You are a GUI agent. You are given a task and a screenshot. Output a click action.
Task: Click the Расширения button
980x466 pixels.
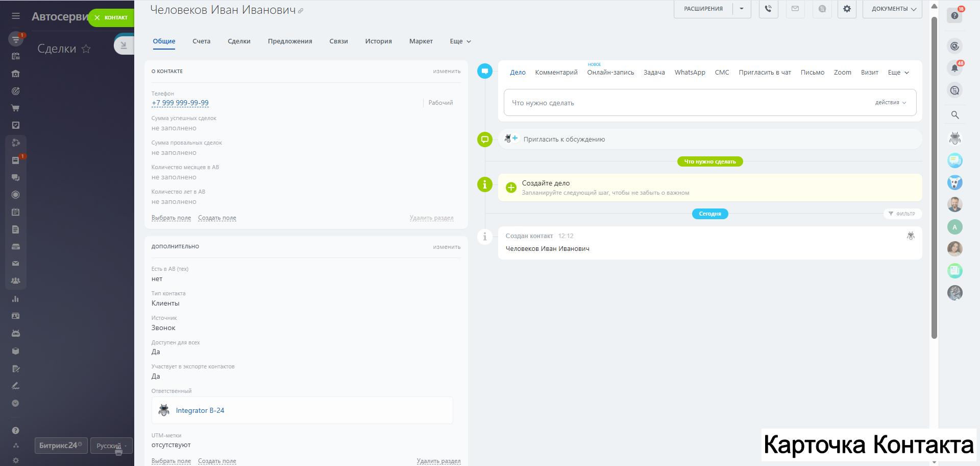click(703, 9)
